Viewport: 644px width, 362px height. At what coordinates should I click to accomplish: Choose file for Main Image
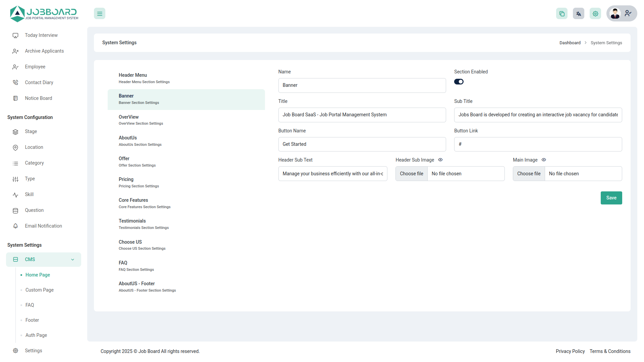pos(529,174)
